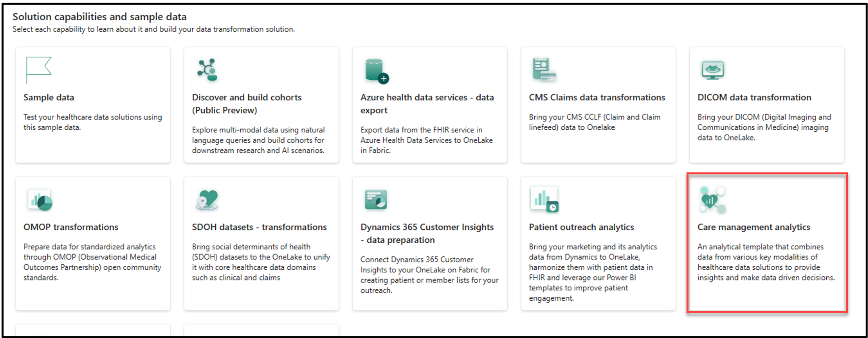Click 'Prepare data for standardized analytics' description

point(92,262)
